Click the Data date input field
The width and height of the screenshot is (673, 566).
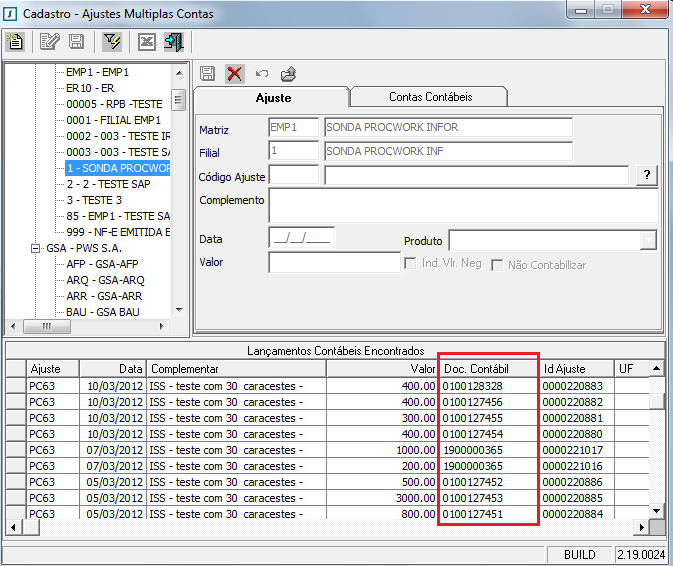[301, 239]
